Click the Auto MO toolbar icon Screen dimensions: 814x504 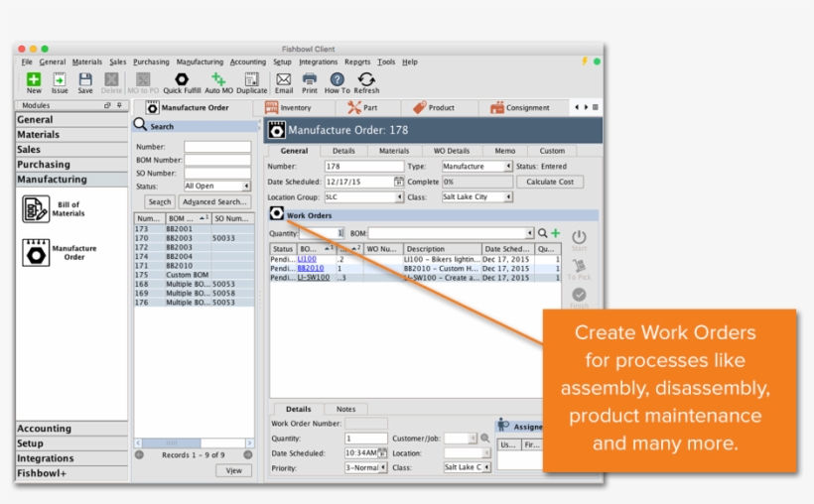click(218, 79)
